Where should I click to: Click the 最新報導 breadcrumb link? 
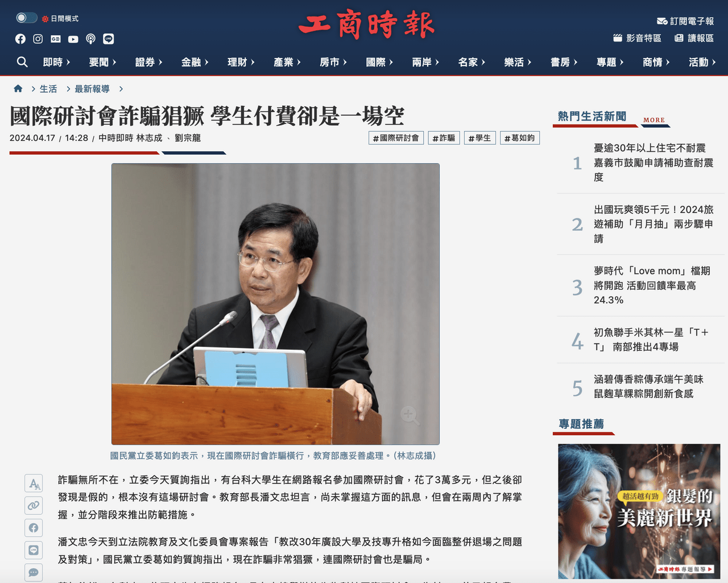coord(92,89)
